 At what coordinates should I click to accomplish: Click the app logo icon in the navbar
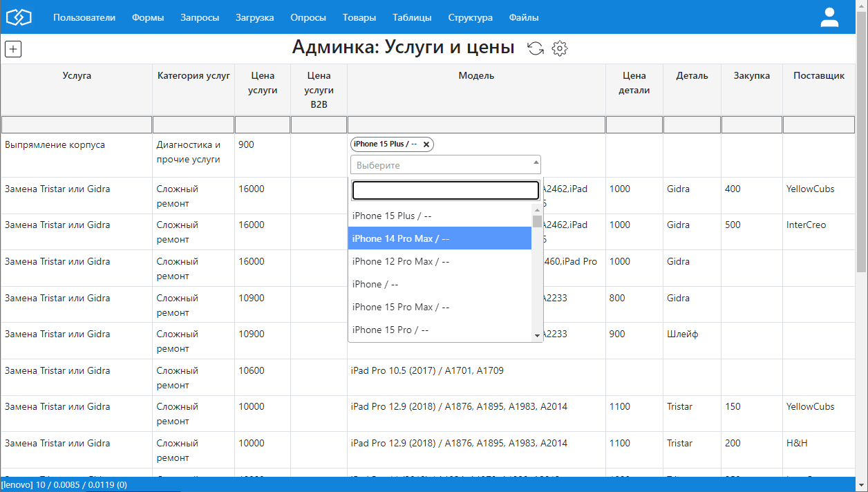(x=19, y=17)
